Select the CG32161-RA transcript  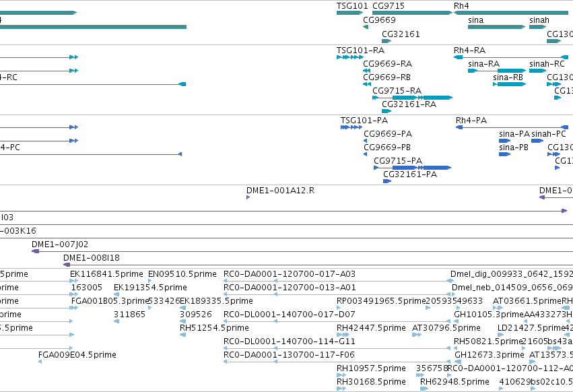386,111
